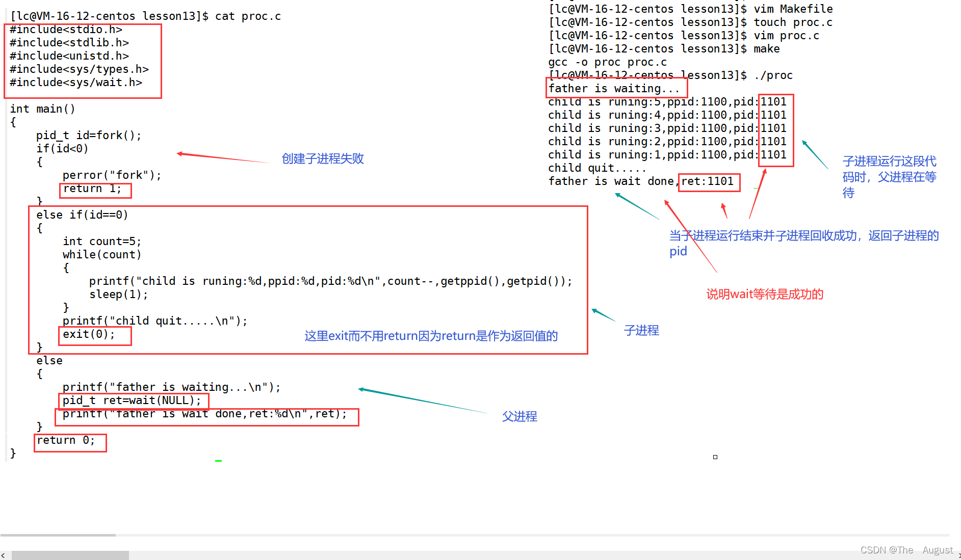
Task: Click the 'father is waiting...' output line
Action: [x=614, y=89]
